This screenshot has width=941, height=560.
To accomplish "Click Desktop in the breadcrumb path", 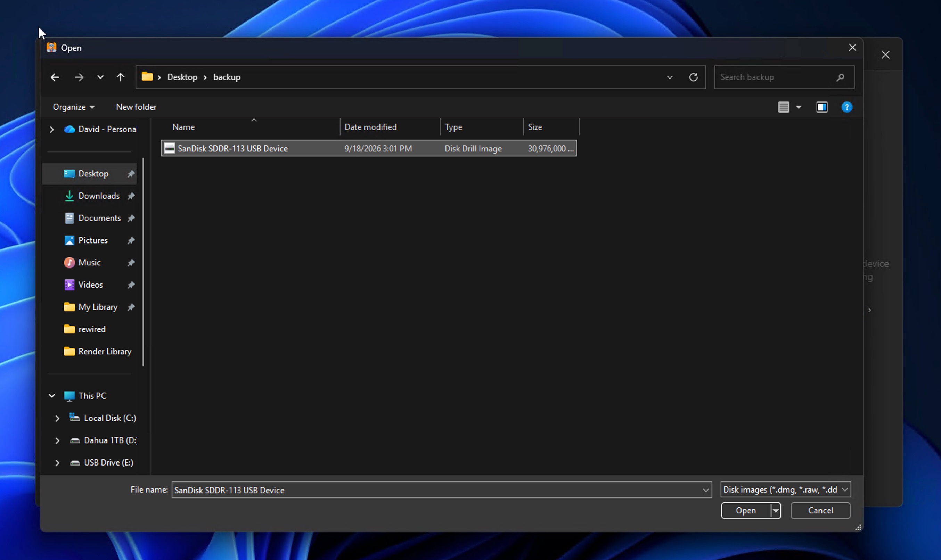I will click(182, 77).
